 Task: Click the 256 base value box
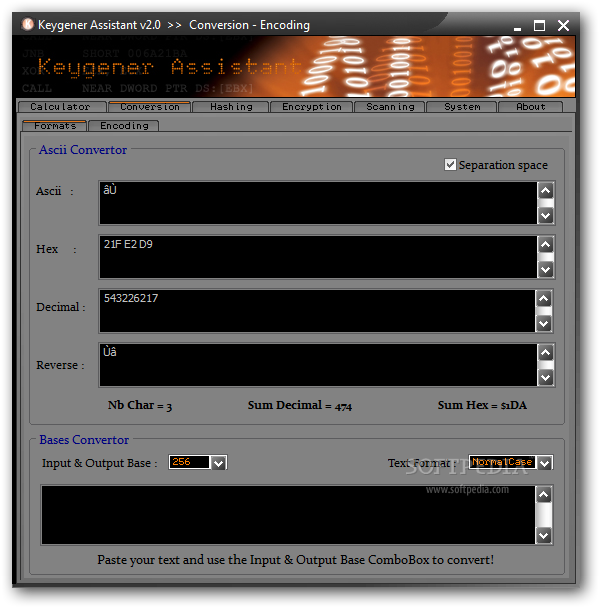pos(189,462)
